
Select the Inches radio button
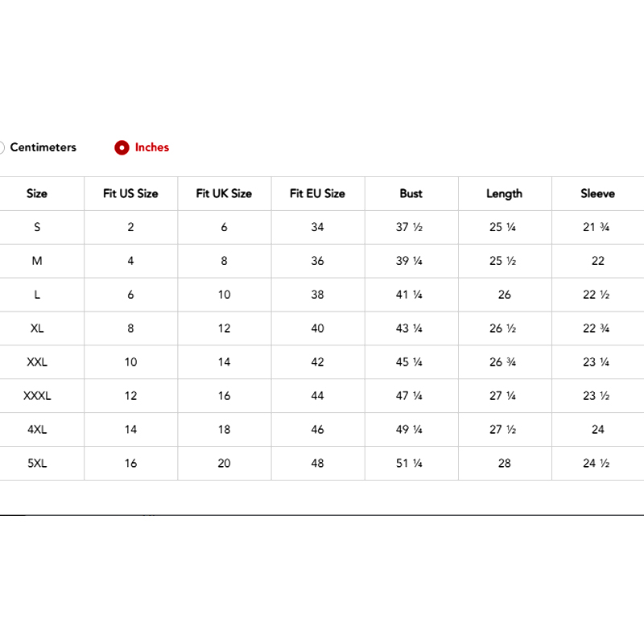pyautogui.click(x=122, y=147)
